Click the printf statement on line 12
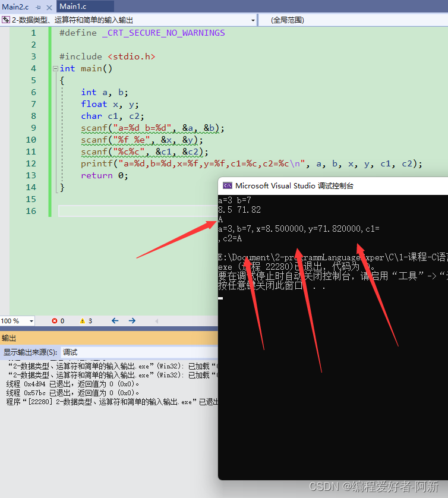This screenshot has width=448, height=498. click(251, 163)
